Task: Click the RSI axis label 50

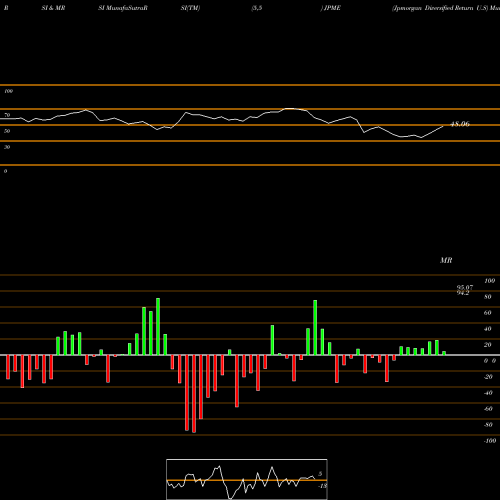Action: pyautogui.click(x=7, y=131)
